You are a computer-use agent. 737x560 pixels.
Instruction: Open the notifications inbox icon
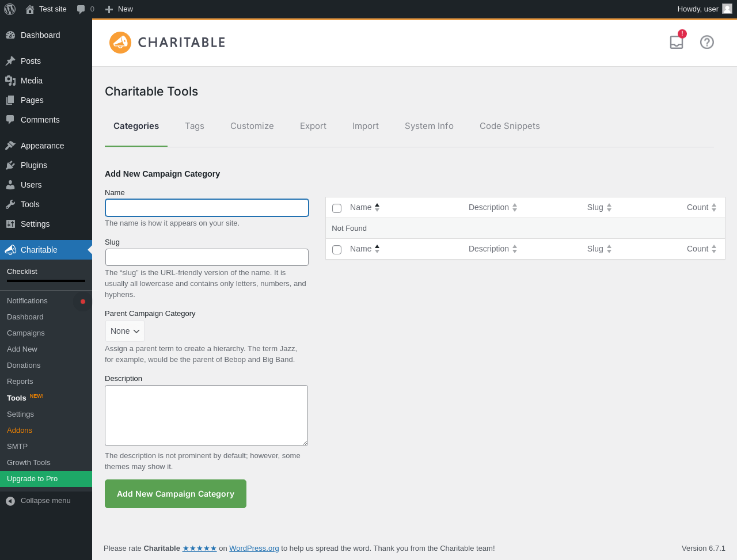click(x=677, y=42)
